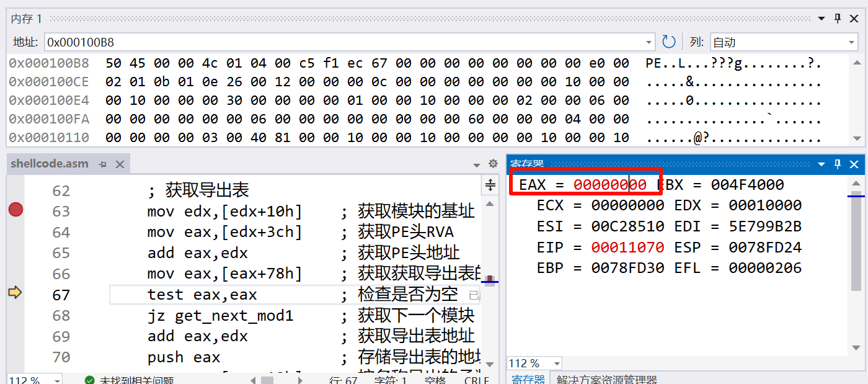Screen dimensions: 868x384
Task: Select the 寄存器 tab at bottom
Action: click(x=527, y=380)
